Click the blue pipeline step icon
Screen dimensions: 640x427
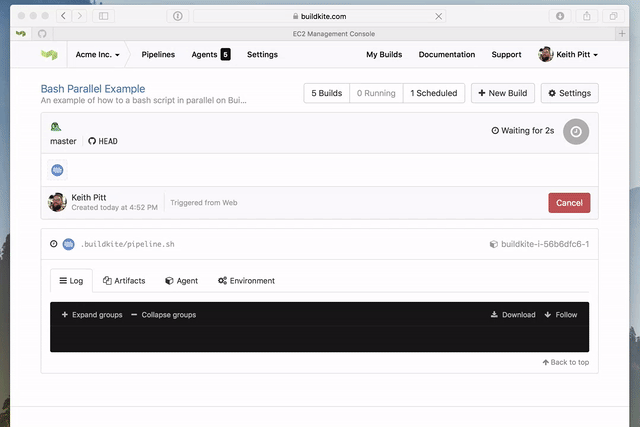pos(57,170)
